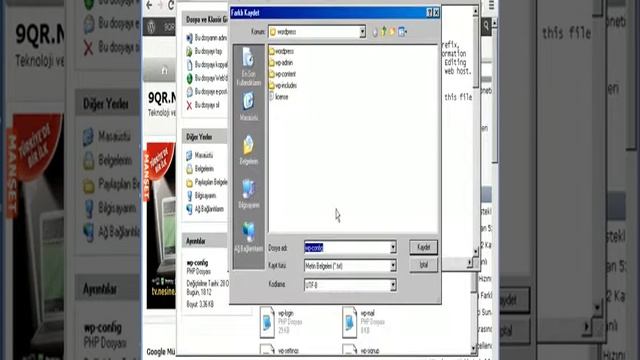Click the search magnifier icon in browser
Screen dimensions: 640x360
coord(487,26)
